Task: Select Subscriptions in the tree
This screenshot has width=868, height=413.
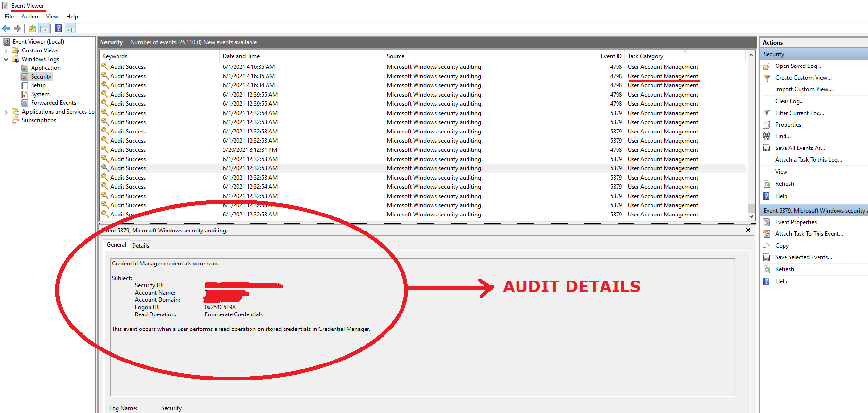Action: 39,120
